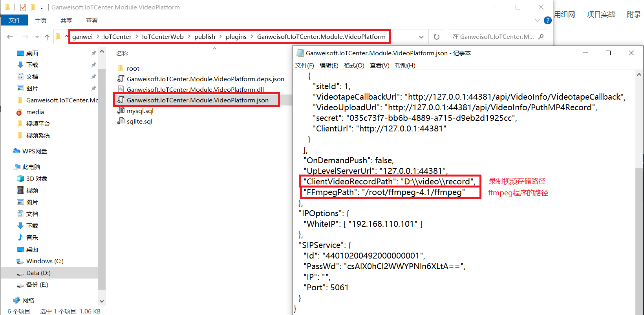Unpin 桌面 using its pin icon
Screen dimensions: 644x315
pos(93,53)
